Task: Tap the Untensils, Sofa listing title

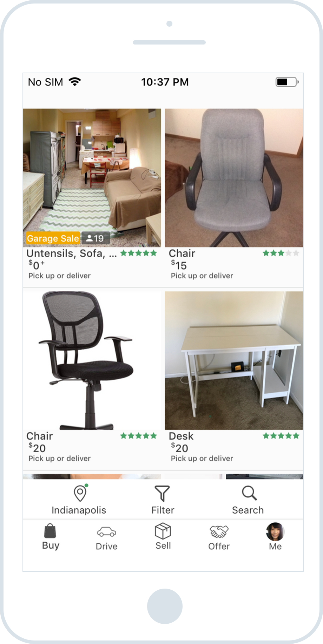Action: pyautogui.click(x=72, y=253)
